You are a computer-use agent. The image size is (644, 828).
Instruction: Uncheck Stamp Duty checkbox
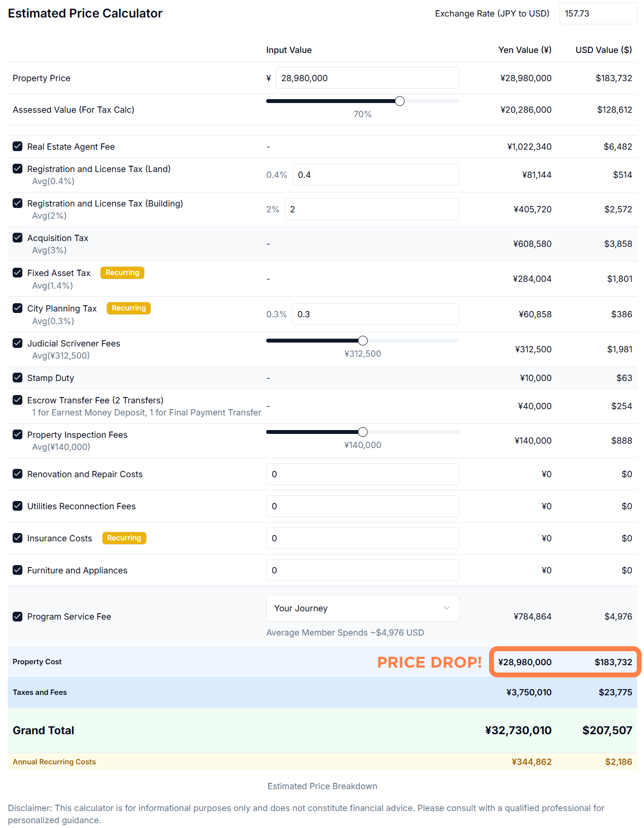point(17,378)
